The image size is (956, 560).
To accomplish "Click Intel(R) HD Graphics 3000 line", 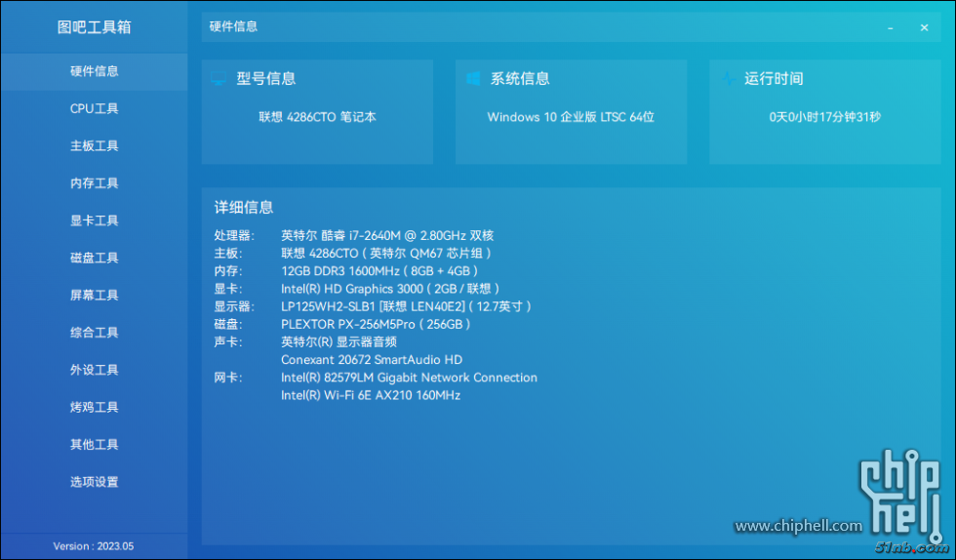I will pyautogui.click(x=390, y=289).
